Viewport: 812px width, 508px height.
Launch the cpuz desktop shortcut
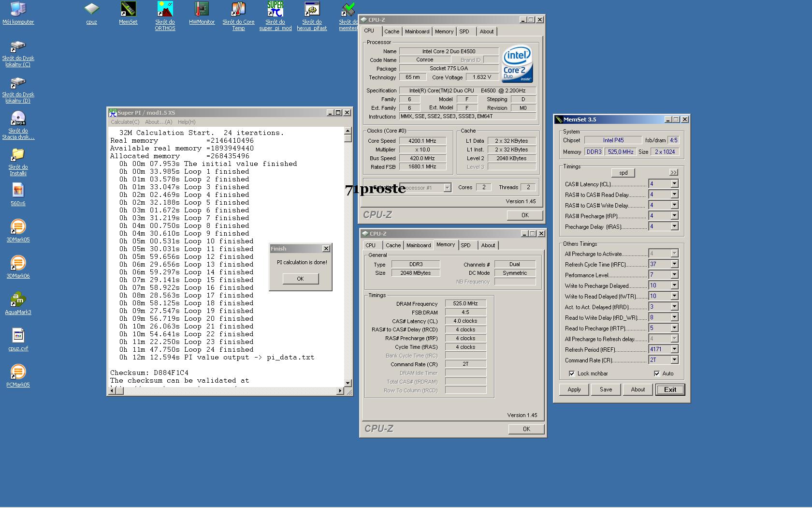coord(91,13)
